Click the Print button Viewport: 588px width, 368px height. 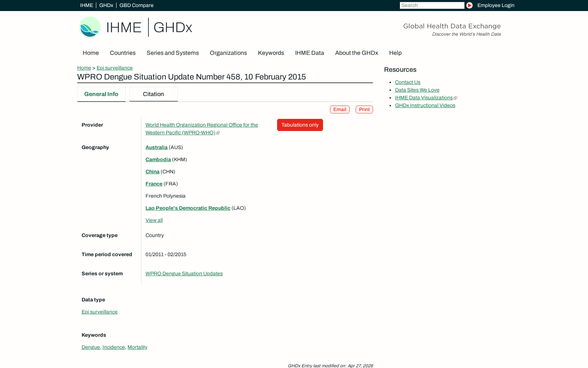[364, 110]
